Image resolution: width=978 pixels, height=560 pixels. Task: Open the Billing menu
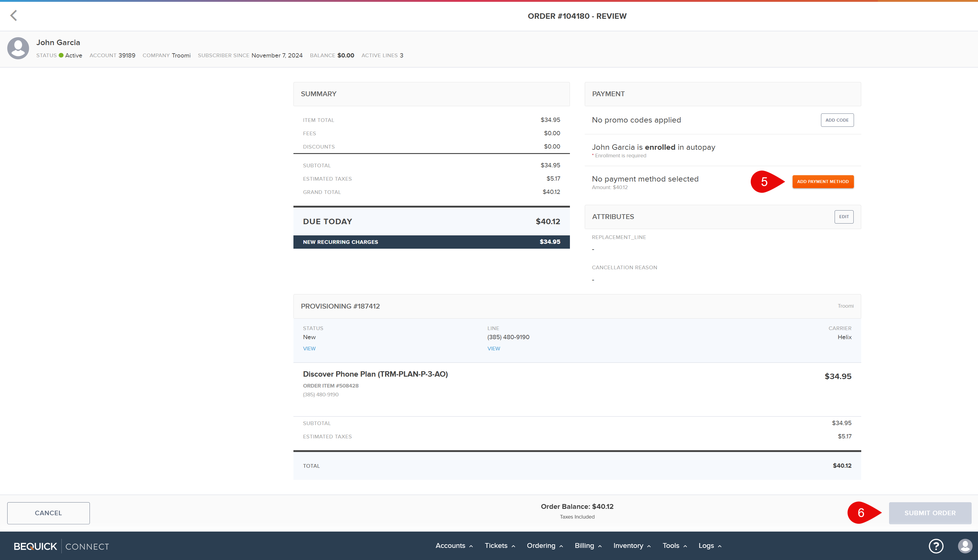(588, 546)
